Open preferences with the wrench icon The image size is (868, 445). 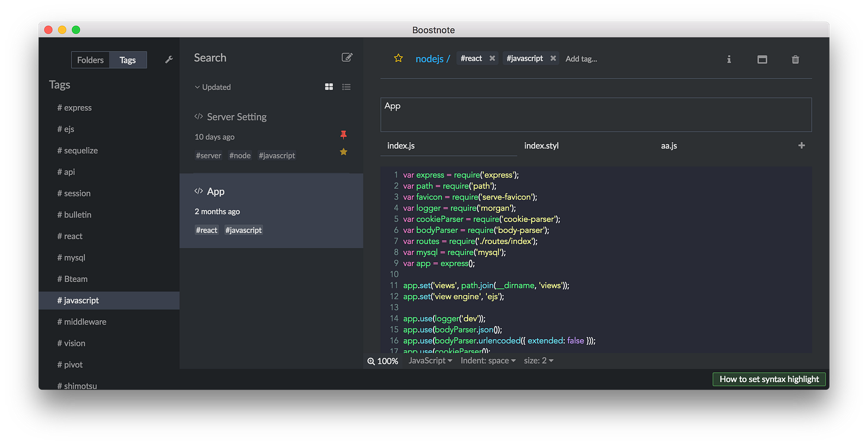click(169, 60)
